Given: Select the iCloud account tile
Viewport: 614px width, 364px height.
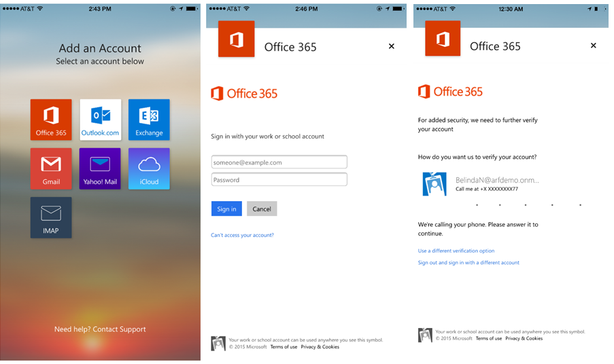Looking at the screenshot, I should [x=149, y=168].
